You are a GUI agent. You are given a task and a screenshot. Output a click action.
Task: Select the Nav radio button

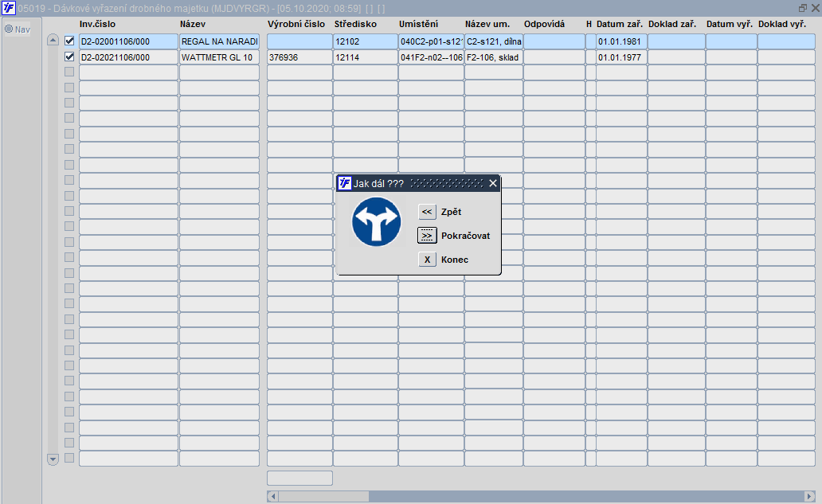tap(9, 29)
